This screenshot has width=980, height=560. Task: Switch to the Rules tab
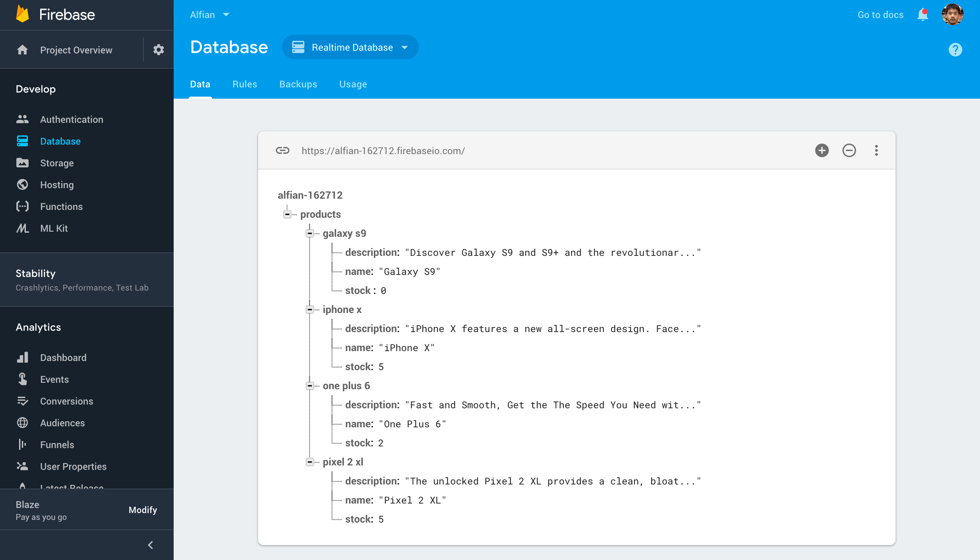pos(244,84)
